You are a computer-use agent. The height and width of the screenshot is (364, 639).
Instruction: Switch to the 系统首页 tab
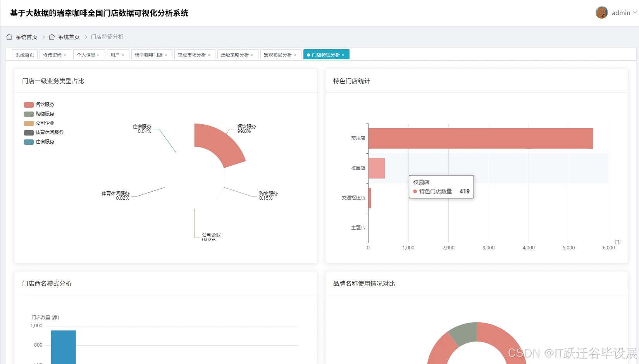tap(25, 55)
